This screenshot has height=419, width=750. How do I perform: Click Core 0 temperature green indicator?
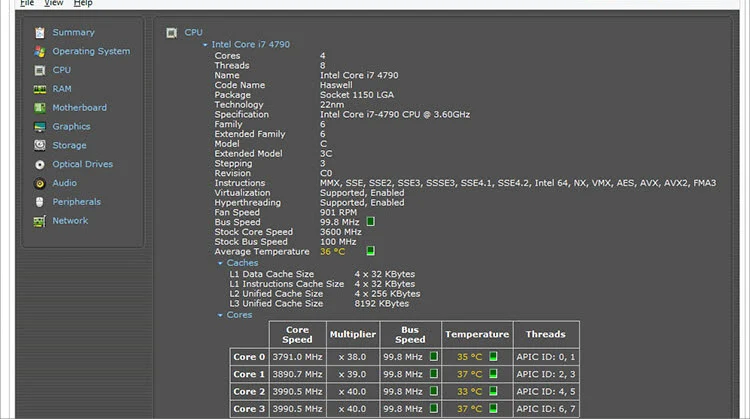493,356
